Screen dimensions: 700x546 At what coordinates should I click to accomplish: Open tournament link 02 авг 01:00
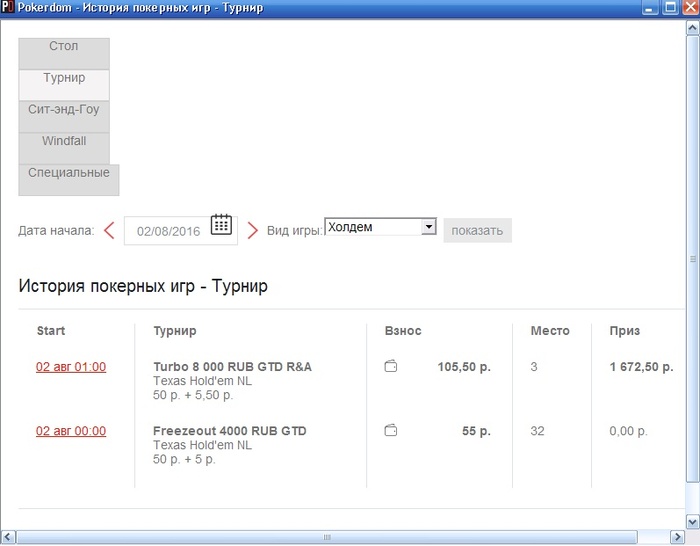[71, 367]
